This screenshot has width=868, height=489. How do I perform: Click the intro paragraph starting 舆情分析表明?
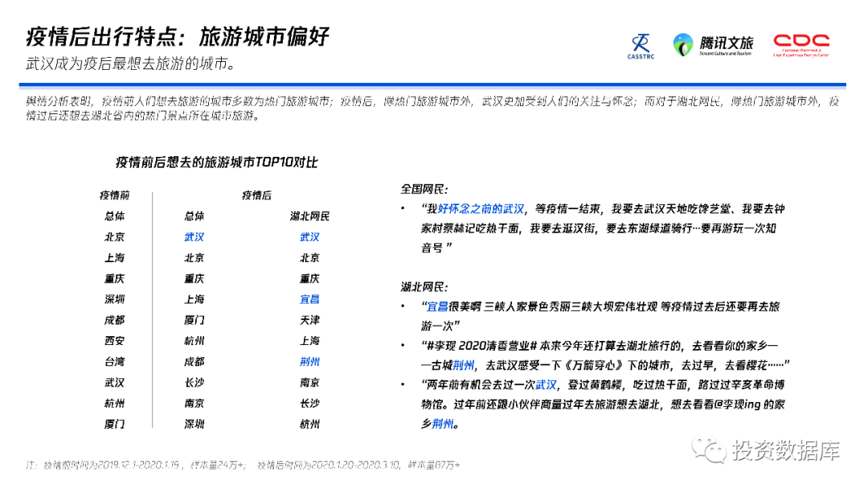pyautogui.click(x=433, y=109)
